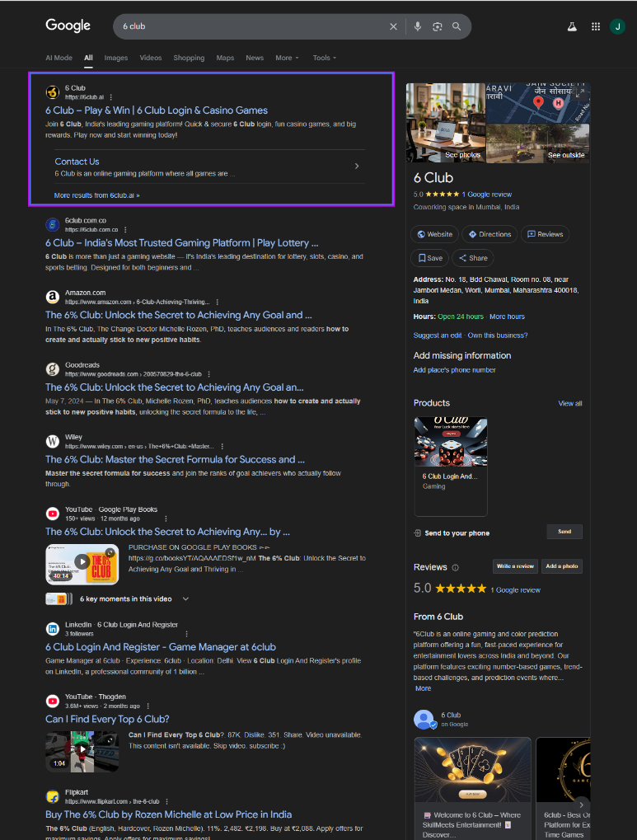This screenshot has width=637, height=840.
Task: Open the Google apps grid
Action: click(596, 26)
